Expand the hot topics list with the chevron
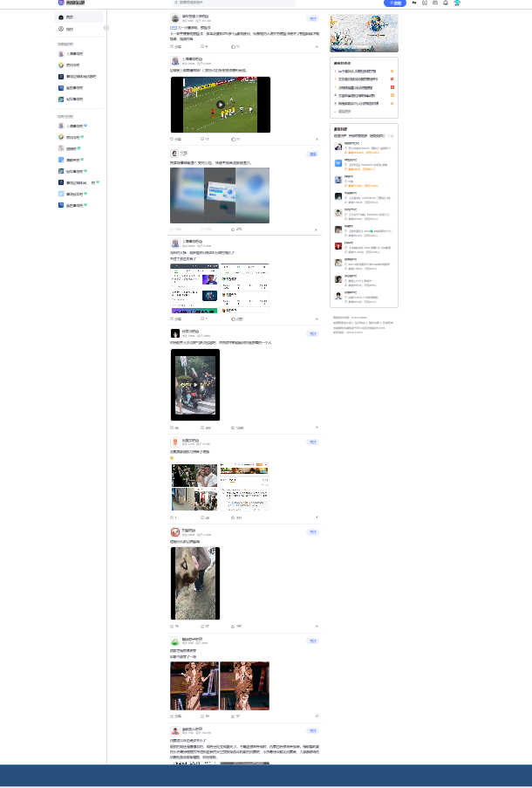Image resolution: width=532 pixels, height=788 pixels. click(x=336, y=112)
